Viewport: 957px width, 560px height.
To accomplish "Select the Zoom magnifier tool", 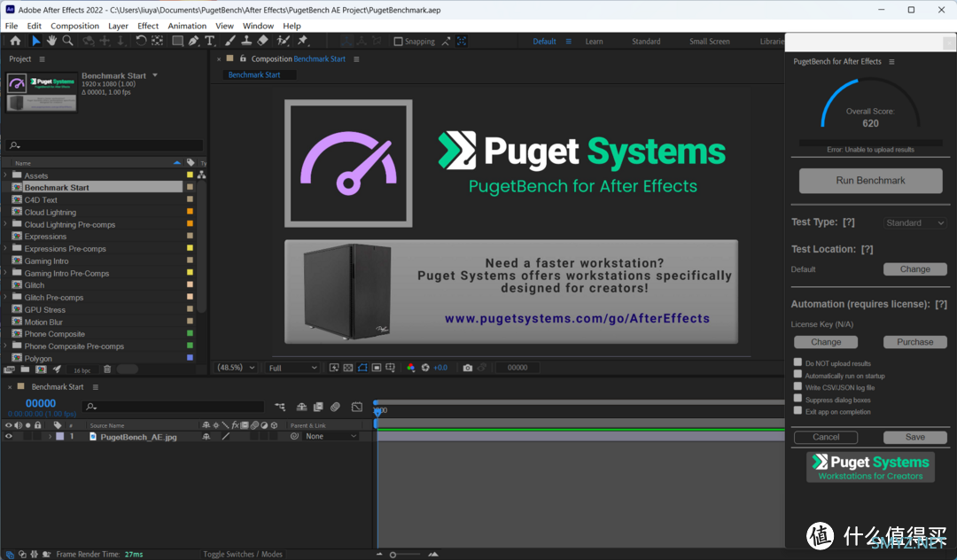I will pyautogui.click(x=67, y=41).
